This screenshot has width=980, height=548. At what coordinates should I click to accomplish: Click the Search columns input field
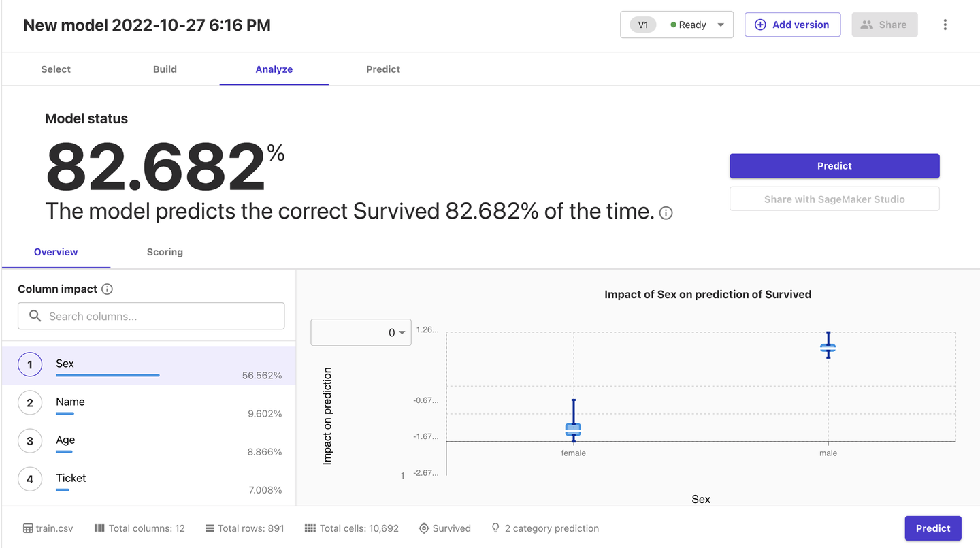[151, 317]
